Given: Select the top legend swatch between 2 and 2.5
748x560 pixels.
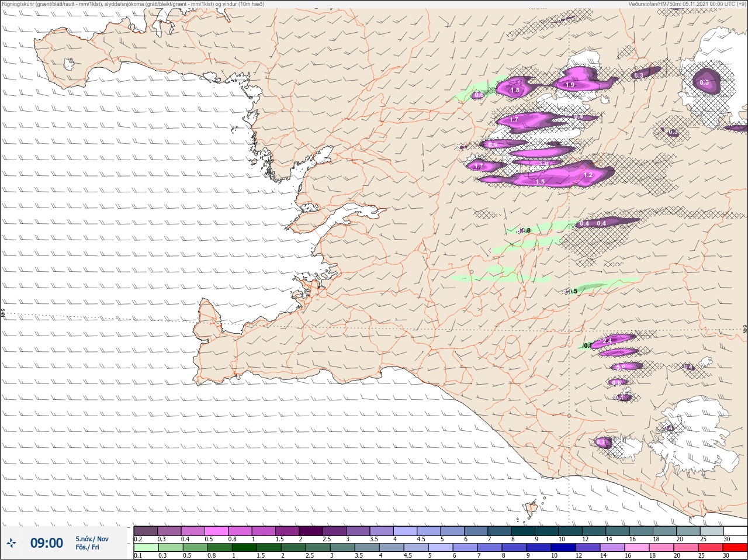Looking at the screenshot, I should [311, 531].
